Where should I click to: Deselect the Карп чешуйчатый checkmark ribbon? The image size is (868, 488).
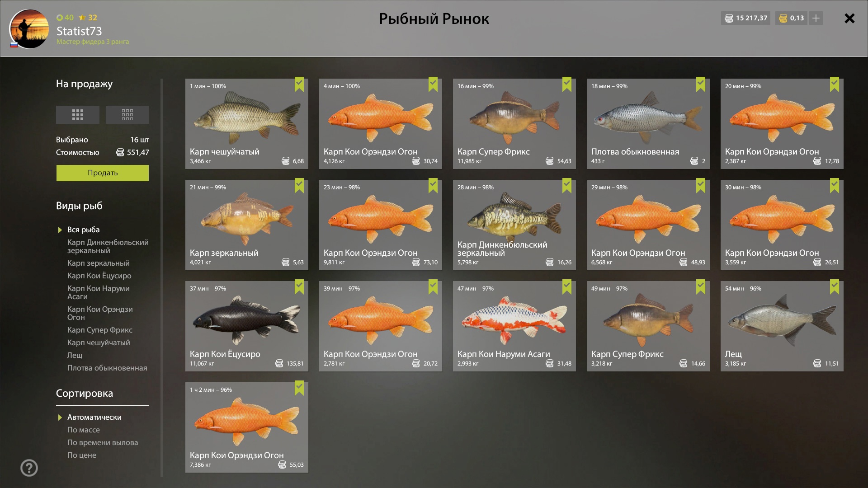pyautogui.click(x=299, y=84)
